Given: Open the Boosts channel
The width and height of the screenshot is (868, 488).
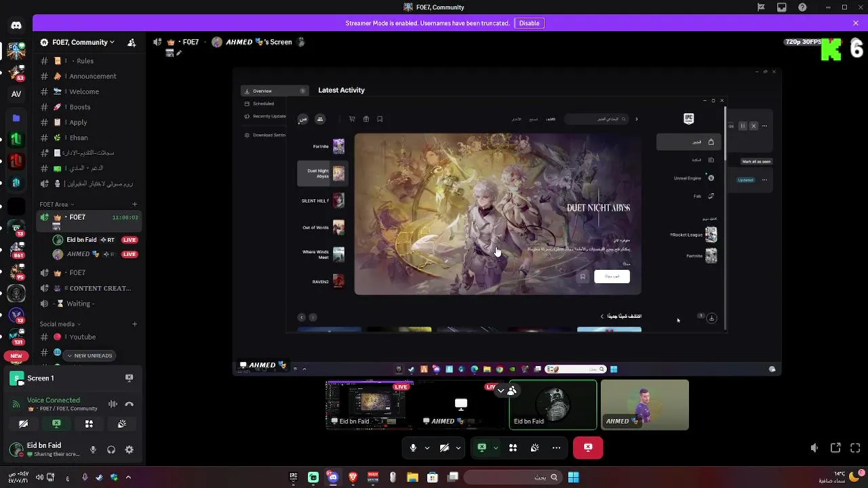Looking at the screenshot, I should point(87,107).
